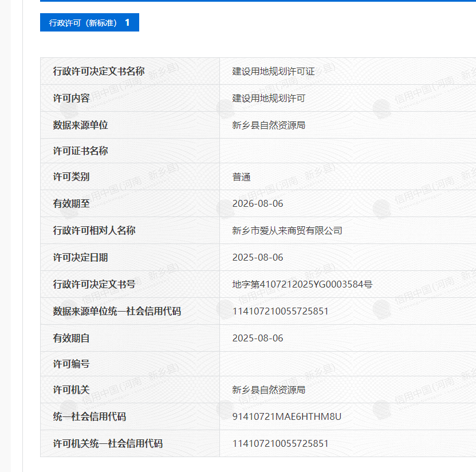
Task: Open the 行政许可（新标准）tab
Action: [89, 23]
